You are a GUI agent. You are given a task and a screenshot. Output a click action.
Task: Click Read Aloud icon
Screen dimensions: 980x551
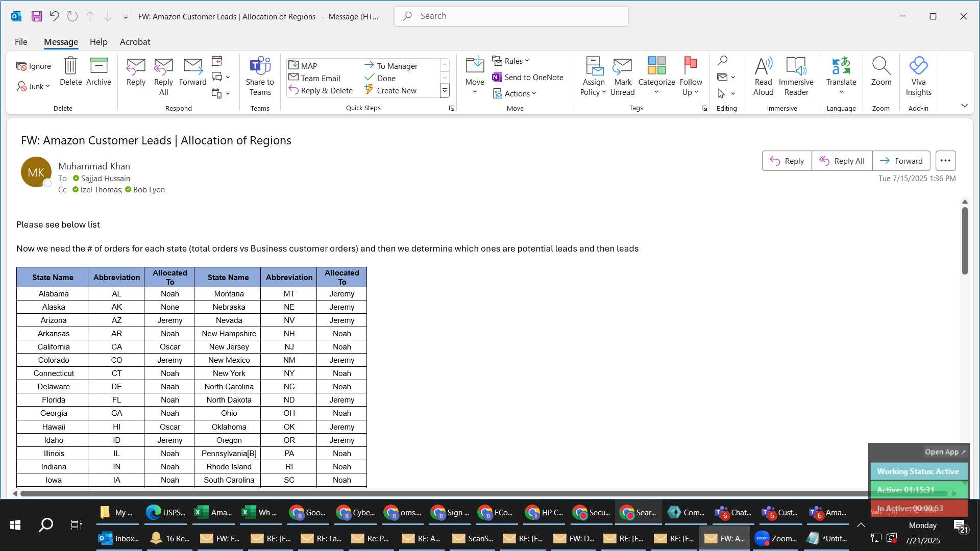763,77
